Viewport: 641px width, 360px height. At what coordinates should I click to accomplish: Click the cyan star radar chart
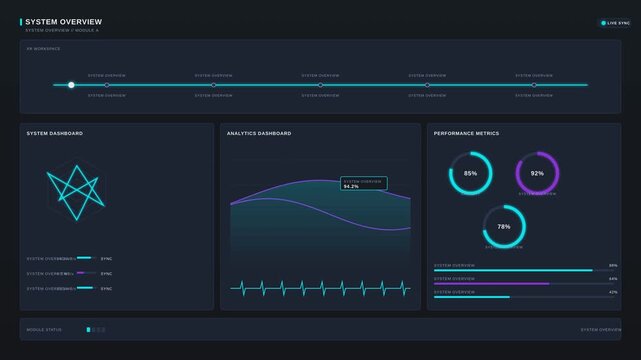pos(76,192)
